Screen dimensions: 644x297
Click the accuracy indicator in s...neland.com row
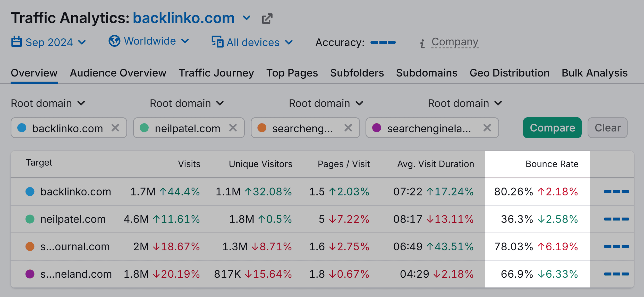pos(616,274)
